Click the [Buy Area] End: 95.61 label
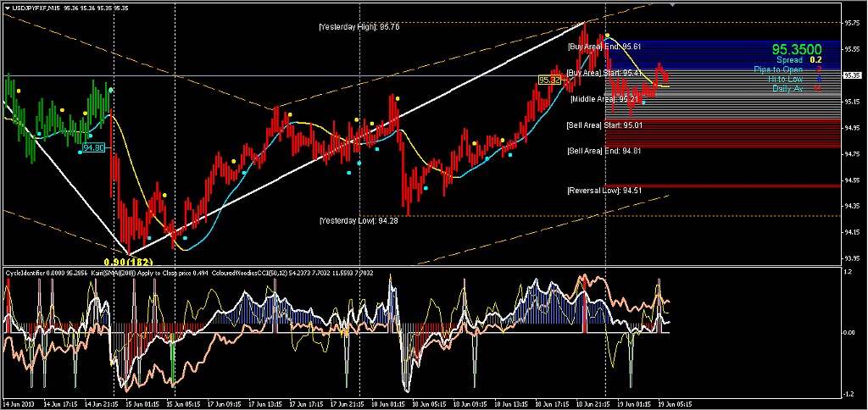This screenshot has height=410, width=868. click(x=604, y=47)
